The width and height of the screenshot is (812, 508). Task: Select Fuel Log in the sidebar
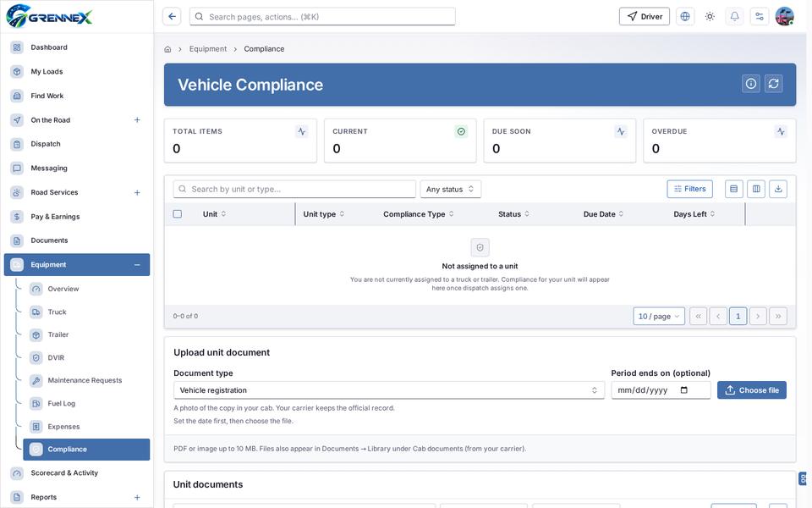point(86,403)
